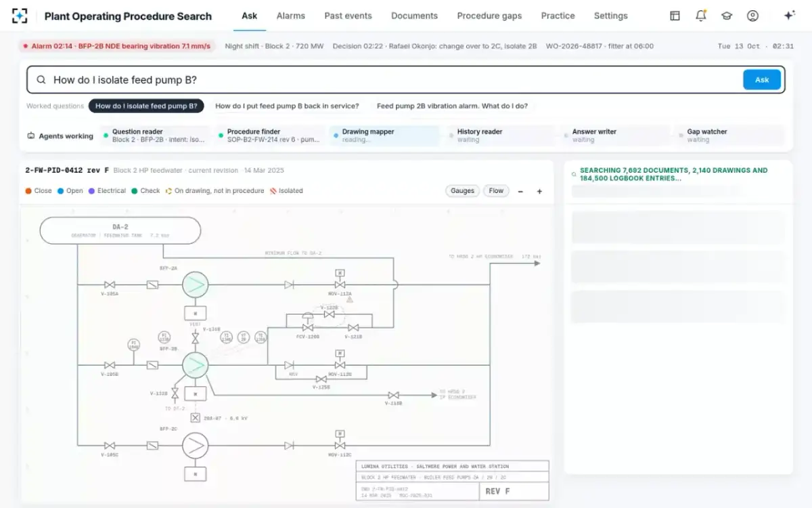Click the graduation cap training icon

[x=727, y=16]
